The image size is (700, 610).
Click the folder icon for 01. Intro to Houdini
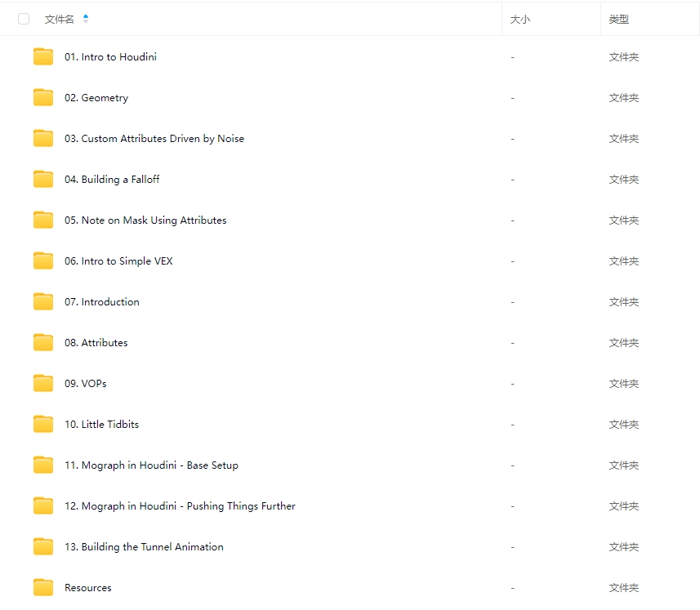click(x=43, y=56)
